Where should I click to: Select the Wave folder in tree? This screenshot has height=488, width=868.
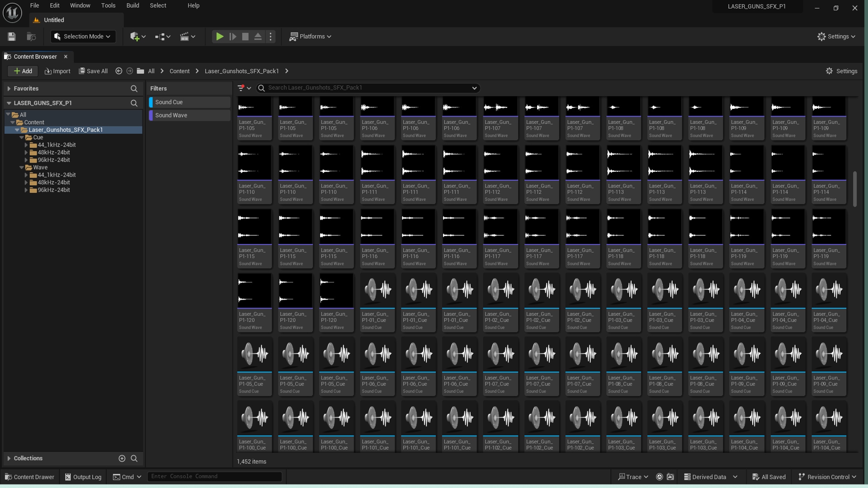pyautogui.click(x=40, y=167)
